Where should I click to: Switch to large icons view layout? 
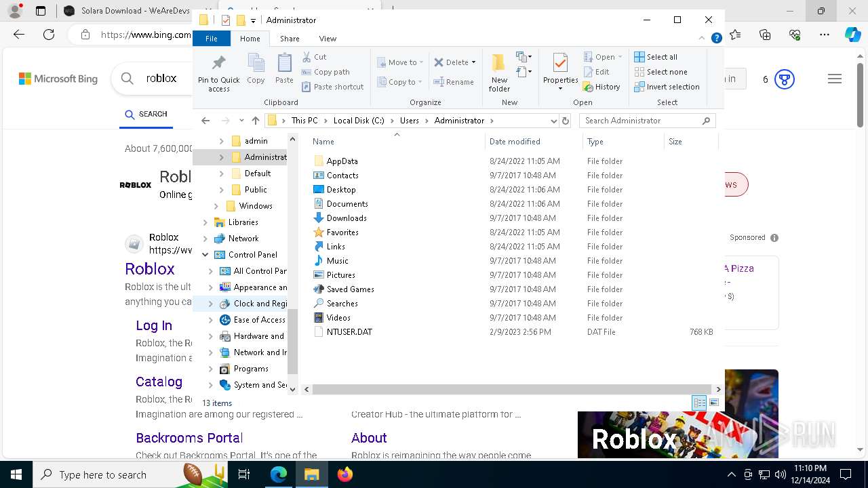[714, 403]
